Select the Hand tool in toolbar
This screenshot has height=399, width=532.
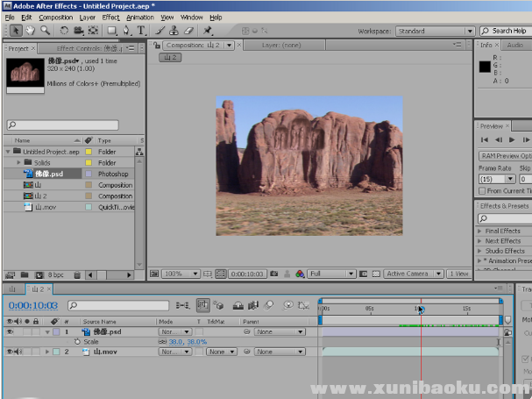(29, 31)
